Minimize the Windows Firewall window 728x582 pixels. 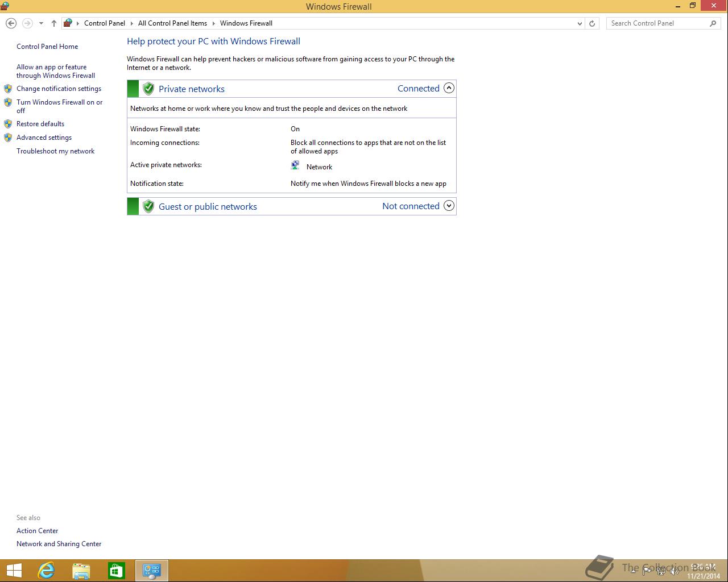tap(678, 6)
